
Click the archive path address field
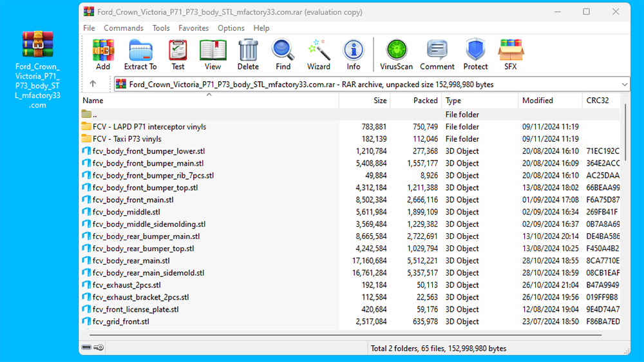372,84
